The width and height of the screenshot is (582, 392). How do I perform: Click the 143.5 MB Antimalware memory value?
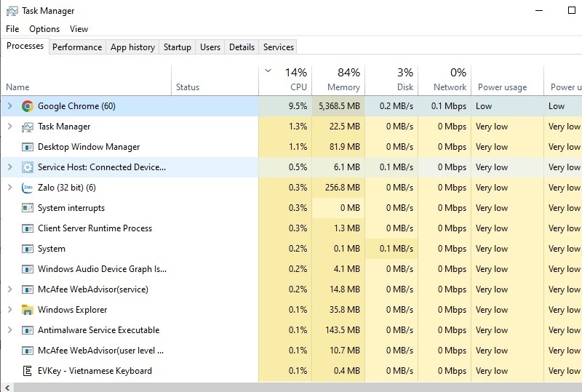tap(343, 330)
